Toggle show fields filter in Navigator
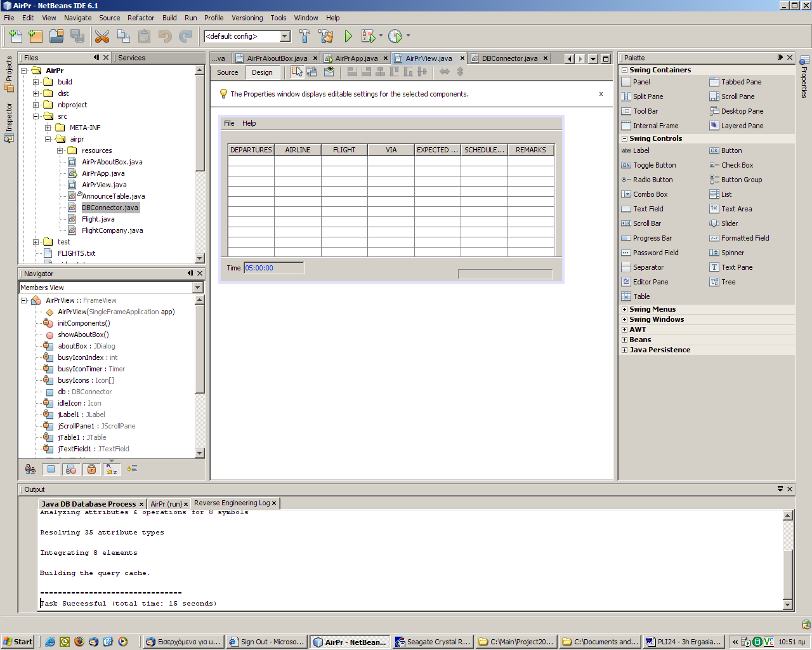812x650 pixels. 51,469
